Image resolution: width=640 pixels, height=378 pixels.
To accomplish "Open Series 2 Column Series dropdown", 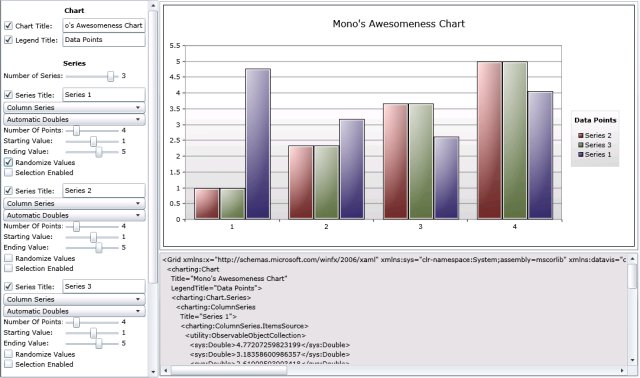I will click(x=74, y=203).
